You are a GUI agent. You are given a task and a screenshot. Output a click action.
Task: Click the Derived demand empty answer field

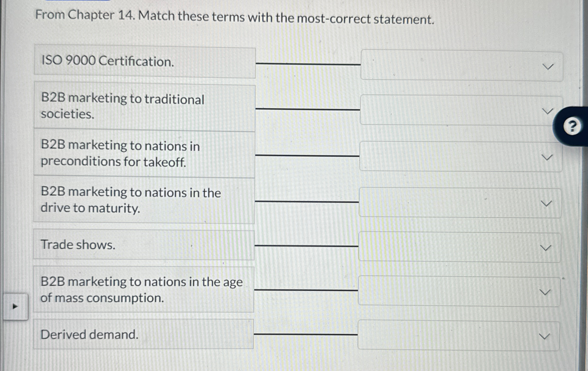(459, 336)
